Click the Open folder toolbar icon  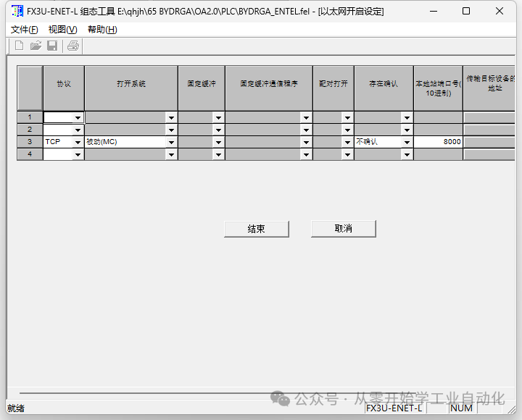point(36,46)
